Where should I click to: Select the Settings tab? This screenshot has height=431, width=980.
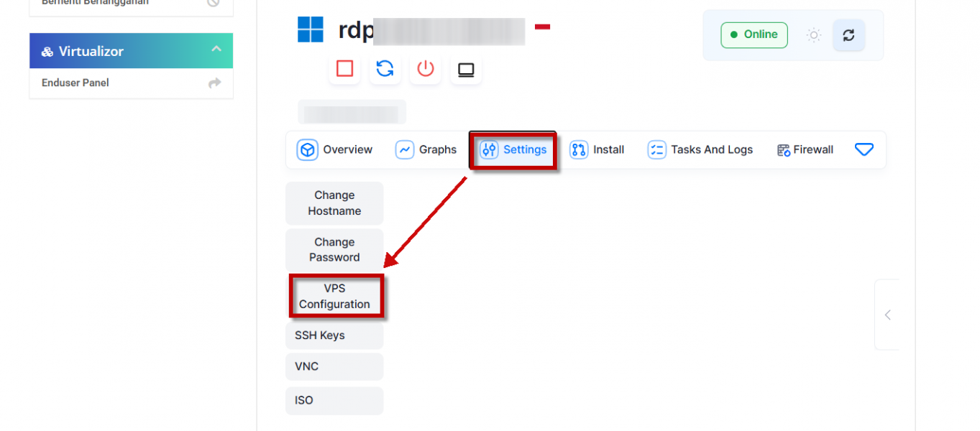[513, 149]
